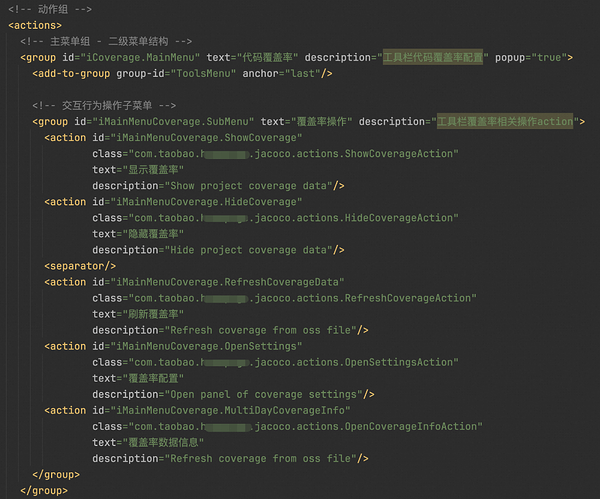Click the opening actions tag
The image size is (600, 499).
click(x=35, y=25)
